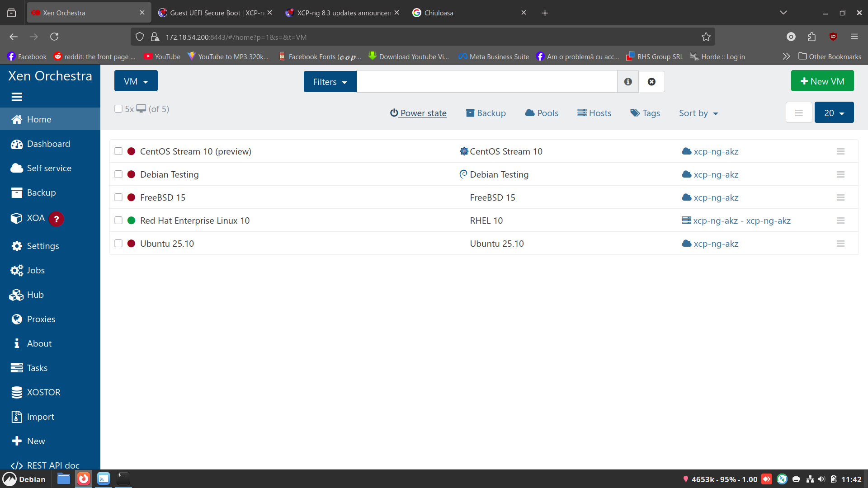Clear the filter with the X icon

point(651,82)
